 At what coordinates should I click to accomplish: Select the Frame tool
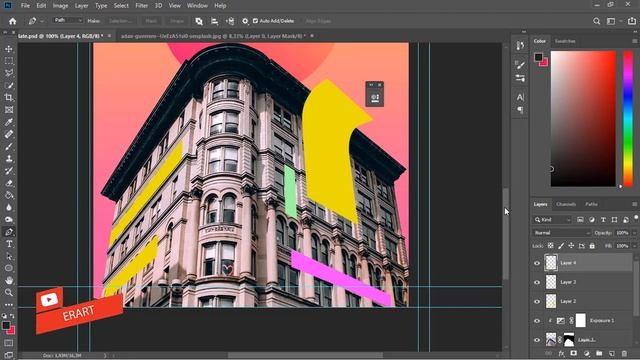coord(9,110)
